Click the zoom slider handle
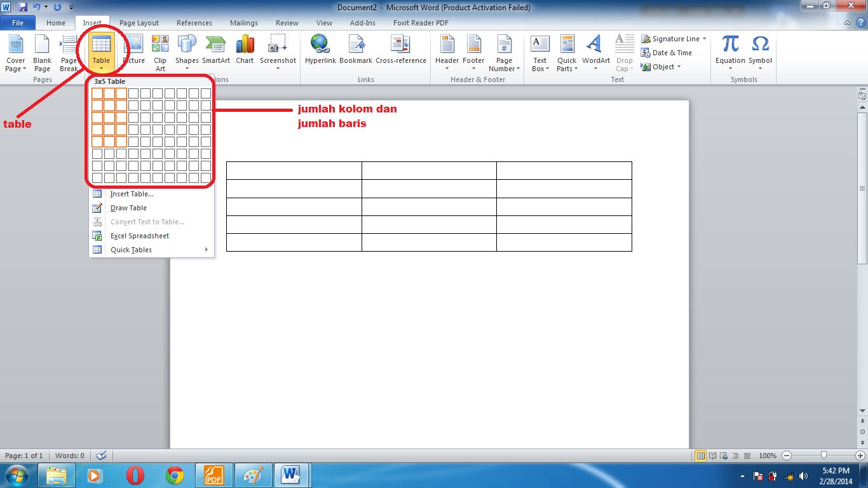The image size is (868, 488). click(x=824, y=456)
